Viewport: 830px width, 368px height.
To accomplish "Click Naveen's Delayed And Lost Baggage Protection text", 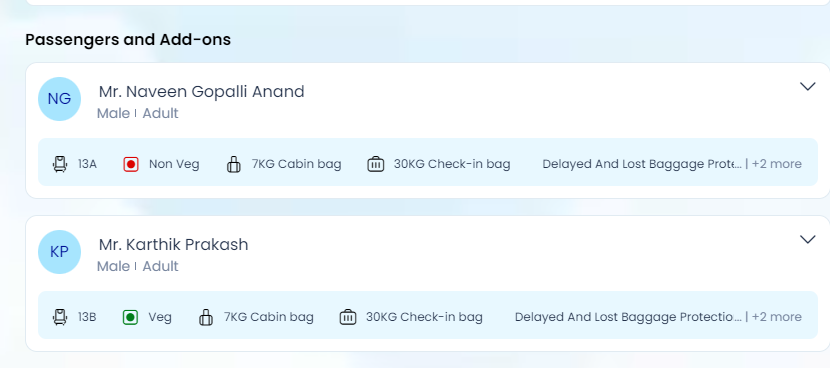I will (x=642, y=164).
